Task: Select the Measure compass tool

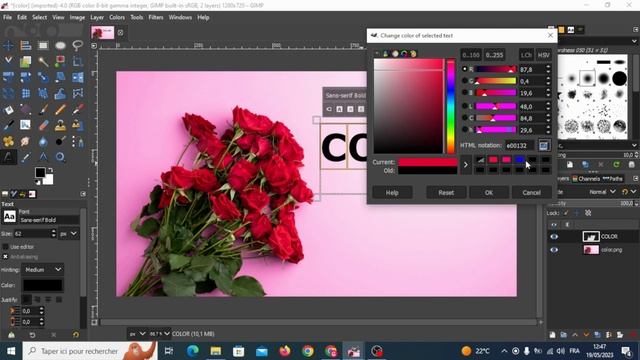Action: click(x=43, y=157)
